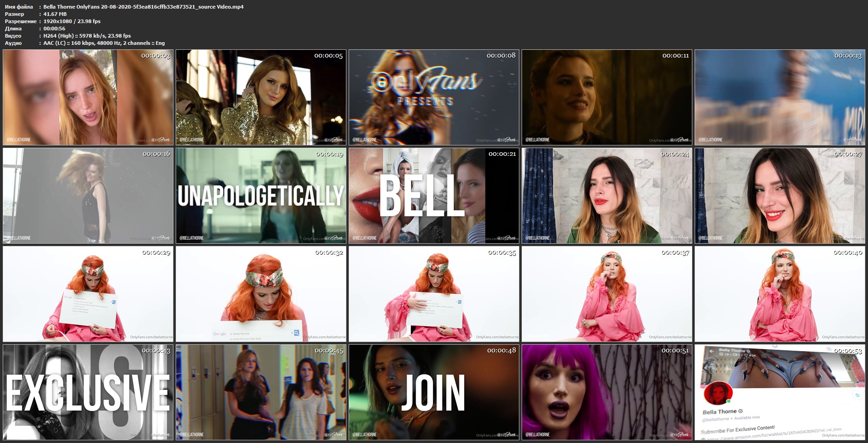Select the frame timestamped 00:00:37
The height and width of the screenshot is (443, 868).
(x=607, y=294)
